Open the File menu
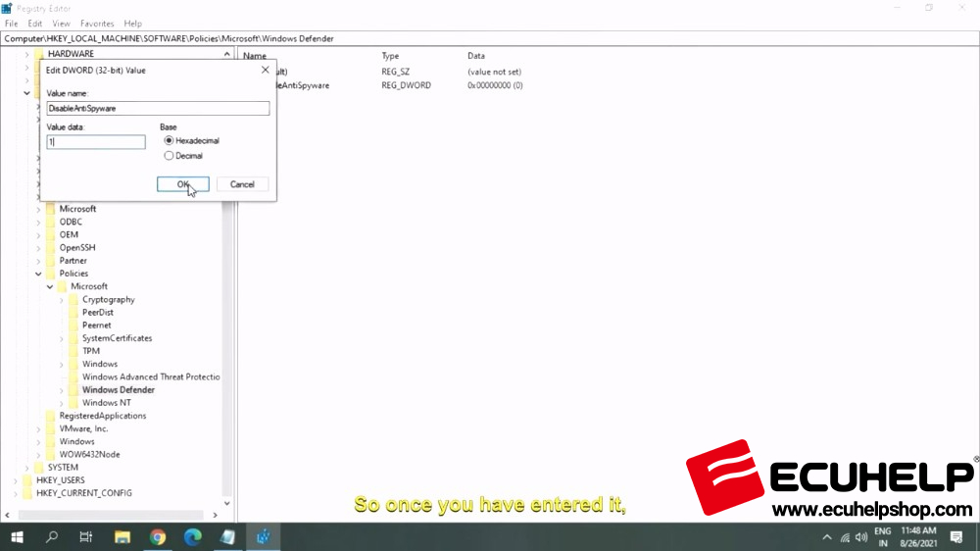This screenshot has width=980, height=551. pos(11,24)
